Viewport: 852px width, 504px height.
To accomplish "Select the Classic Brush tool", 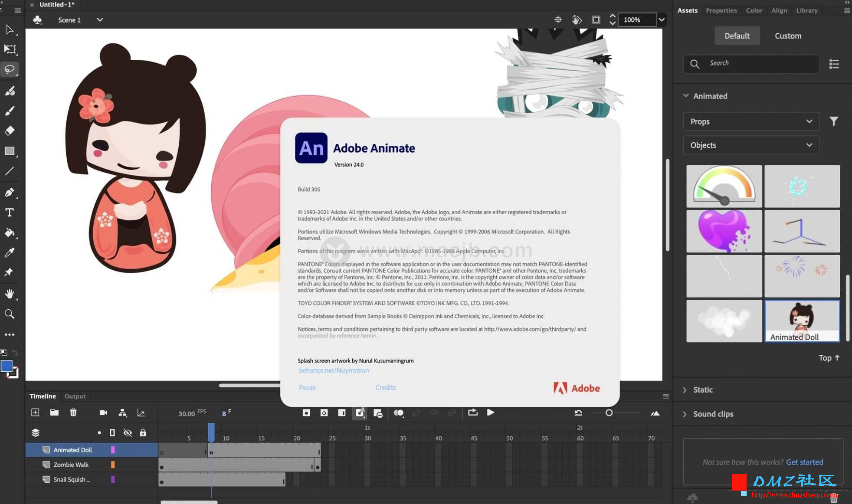I will coord(10,111).
